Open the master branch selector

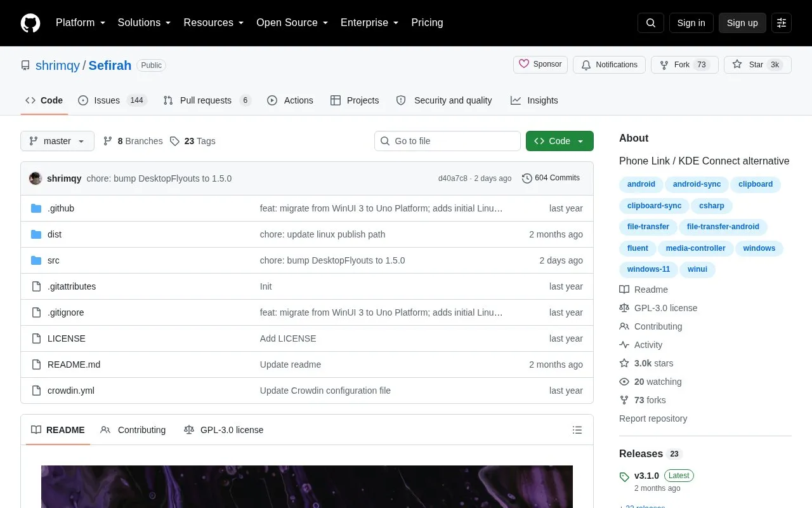tap(57, 141)
